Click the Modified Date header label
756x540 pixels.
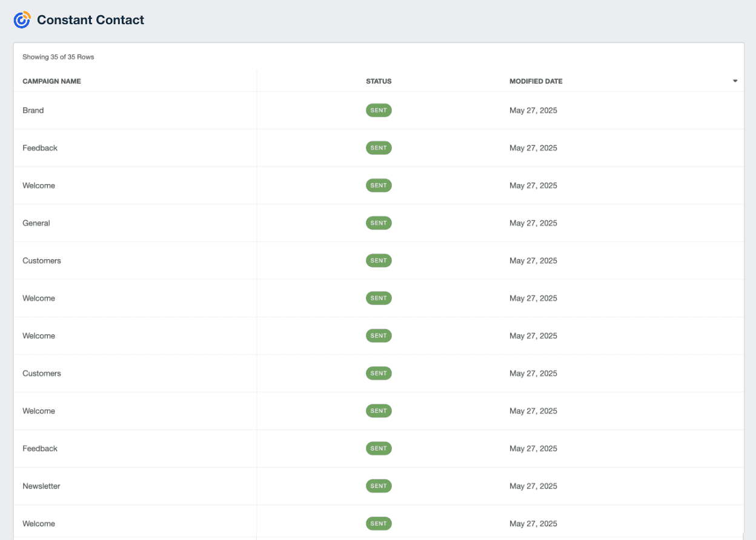[x=535, y=81]
